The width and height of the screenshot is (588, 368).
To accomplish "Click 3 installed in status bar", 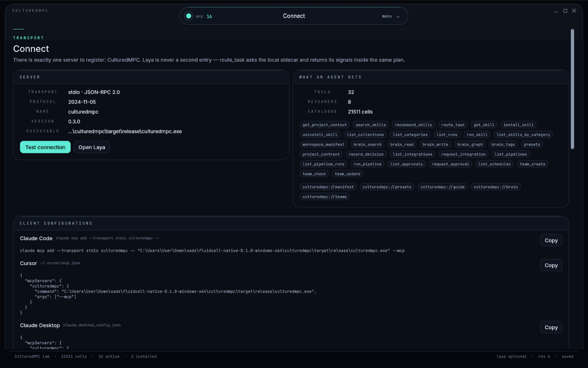I will coord(144,357).
